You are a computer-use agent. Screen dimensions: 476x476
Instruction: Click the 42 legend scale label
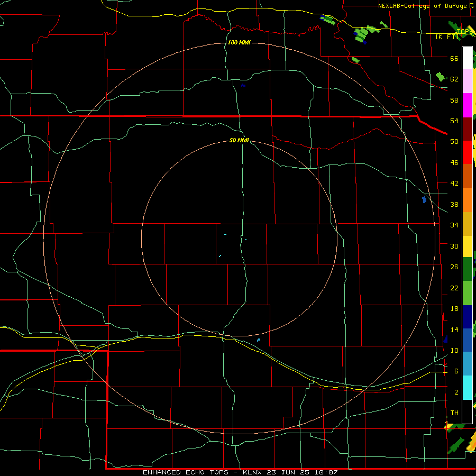click(454, 184)
